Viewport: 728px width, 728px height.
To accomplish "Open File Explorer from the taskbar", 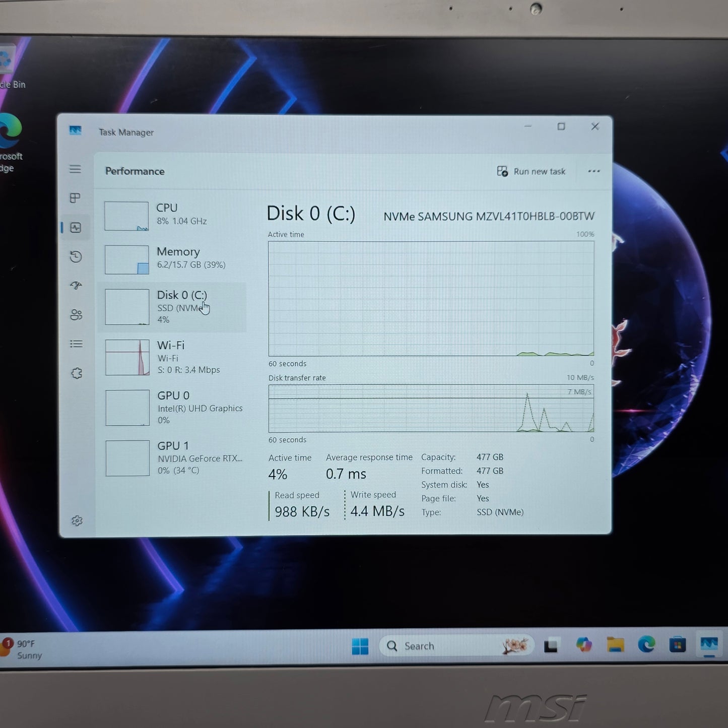I will click(x=616, y=645).
